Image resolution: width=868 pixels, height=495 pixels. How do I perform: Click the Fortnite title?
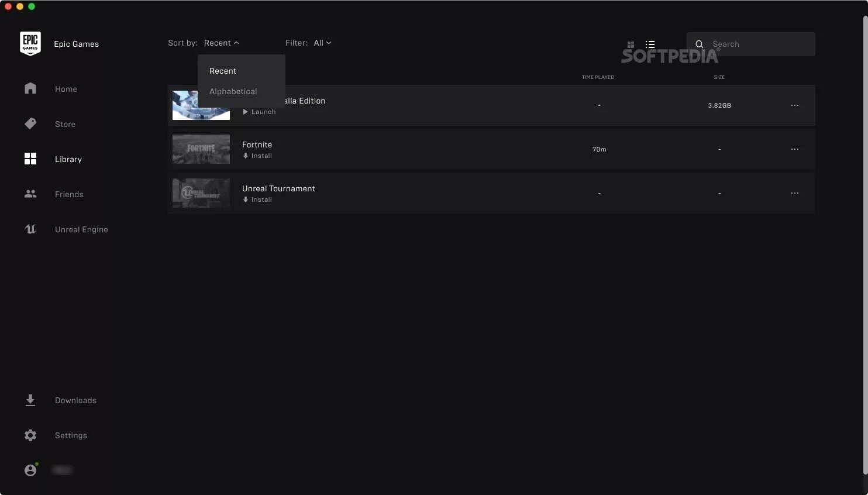pyautogui.click(x=257, y=145)
